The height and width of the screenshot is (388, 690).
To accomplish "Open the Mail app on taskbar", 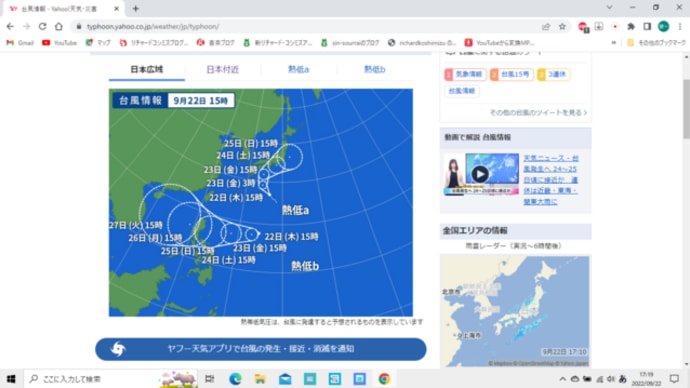I will (285, 379).
